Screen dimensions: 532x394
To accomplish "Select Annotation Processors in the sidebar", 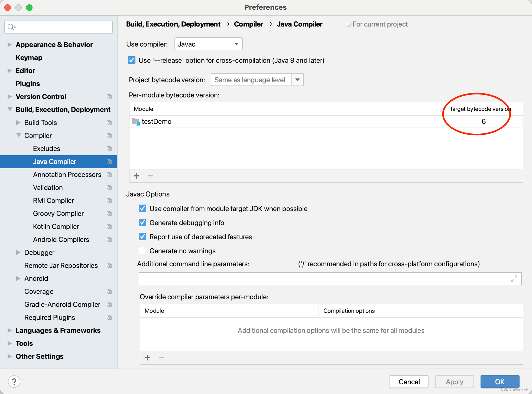I will pos(67,175).
